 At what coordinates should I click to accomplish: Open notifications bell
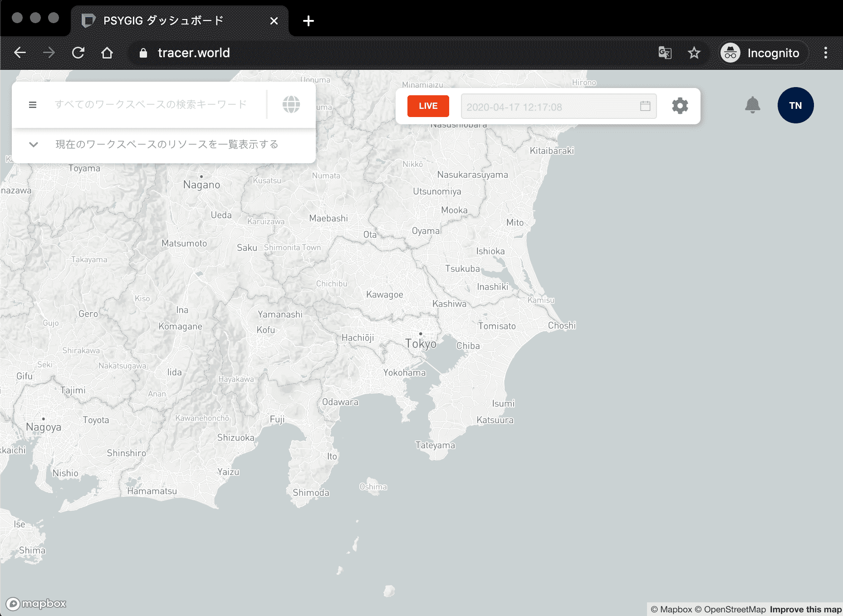tap(752, 105)
